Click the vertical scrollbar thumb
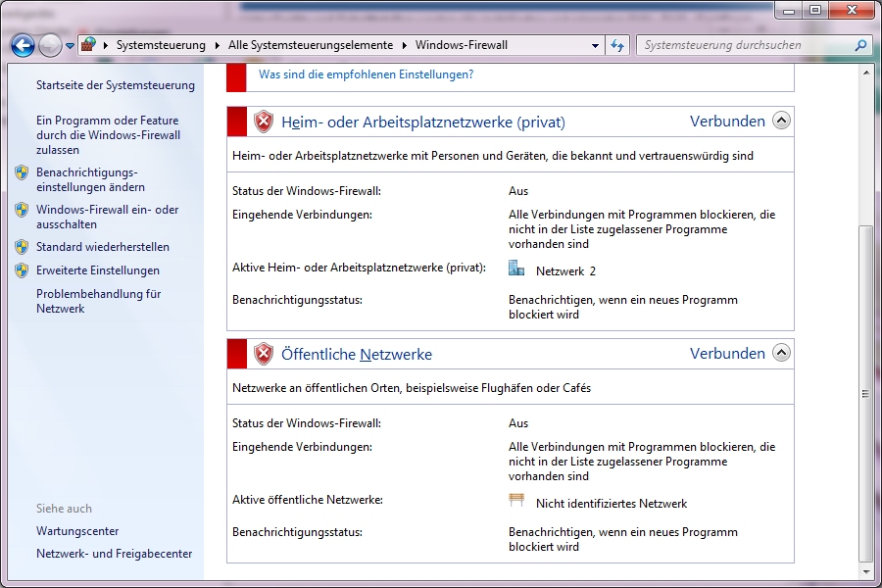Screen dimensions: 882x588 pyautogui.click(x=865, y=394)
